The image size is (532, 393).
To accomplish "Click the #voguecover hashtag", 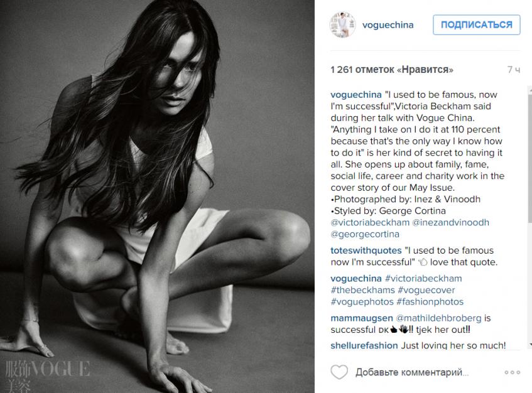I will pyautogui.click(x=426, y=290).
